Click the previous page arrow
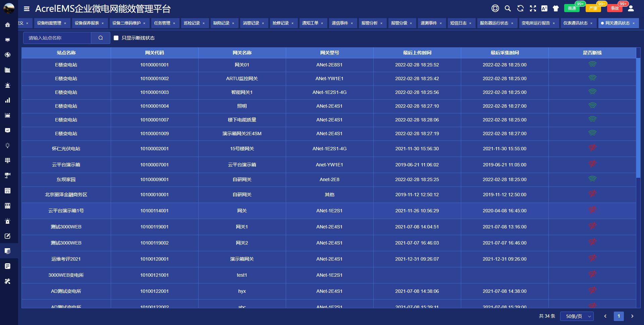The height and width of the screenshot is (325, 644). pos(605,316)
